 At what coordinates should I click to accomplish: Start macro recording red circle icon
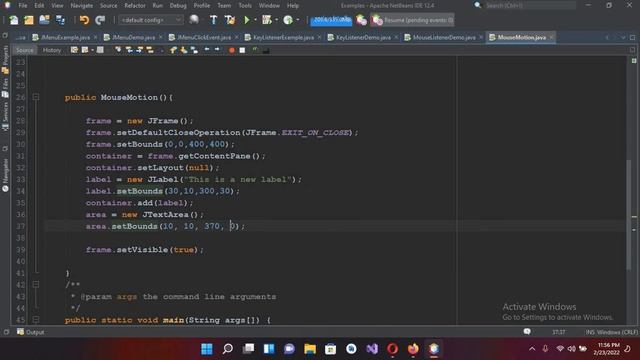(x=231, y=50)
